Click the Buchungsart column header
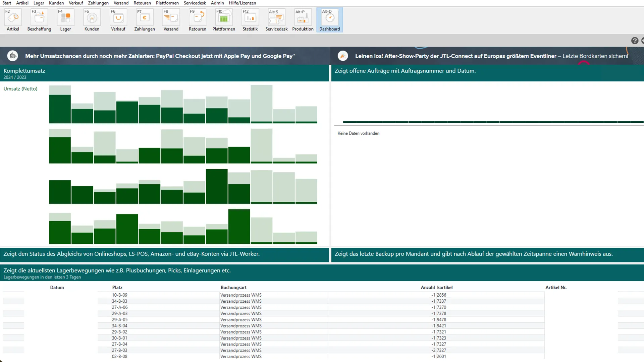 [x=233, y=287]
